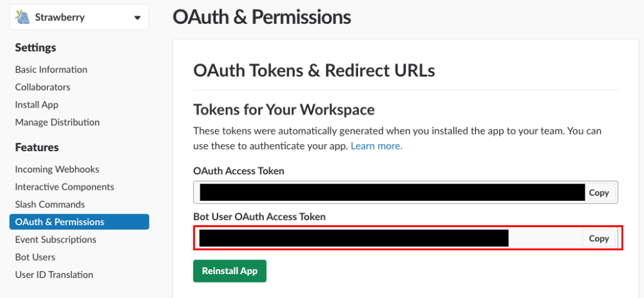Click the Strawberry app icon

pyautogui.click(x=23, y=17)
